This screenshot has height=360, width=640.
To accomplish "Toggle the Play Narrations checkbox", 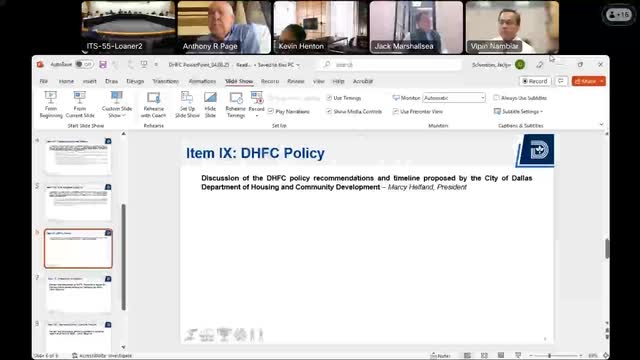I will coord(271,111).
